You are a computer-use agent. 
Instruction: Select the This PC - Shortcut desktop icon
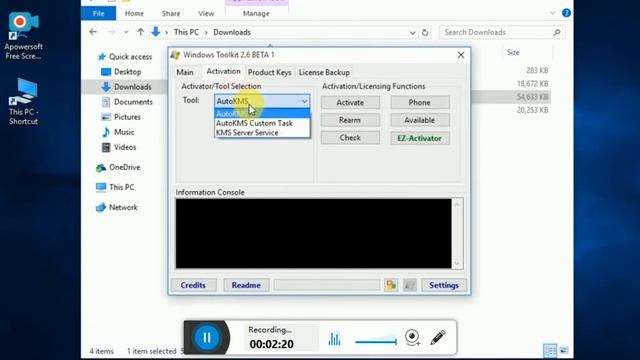(23, 101)
